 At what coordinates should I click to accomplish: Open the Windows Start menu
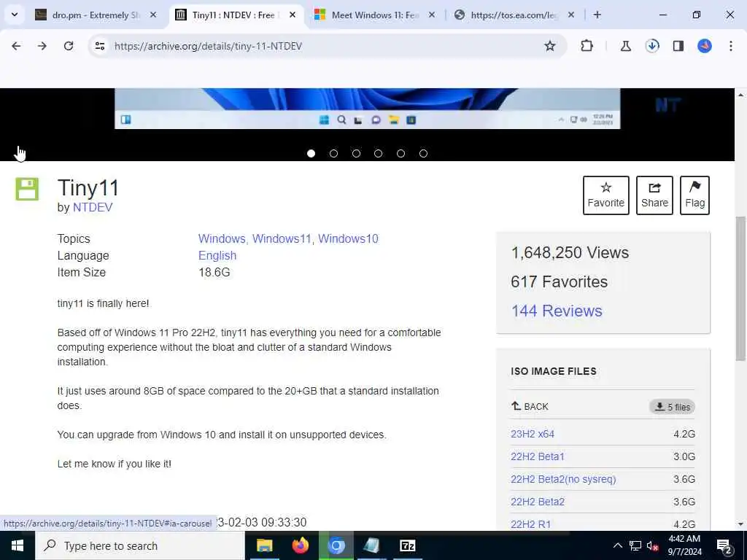(18, 545)
